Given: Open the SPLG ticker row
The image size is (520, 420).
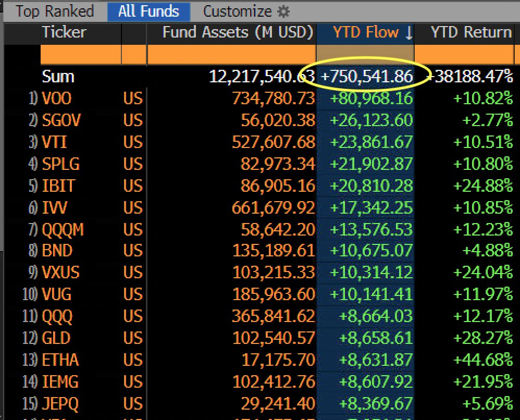Looking at the screenshot, I should [60, 164].
